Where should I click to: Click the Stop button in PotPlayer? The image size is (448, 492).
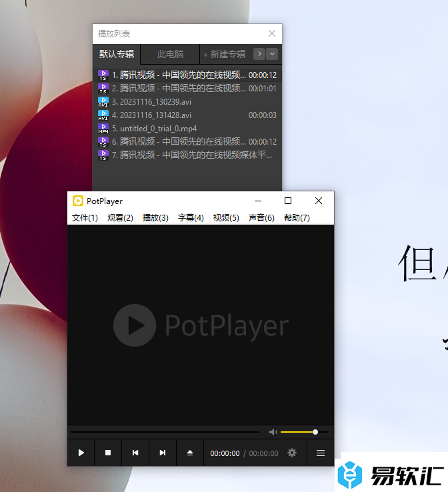108,453
